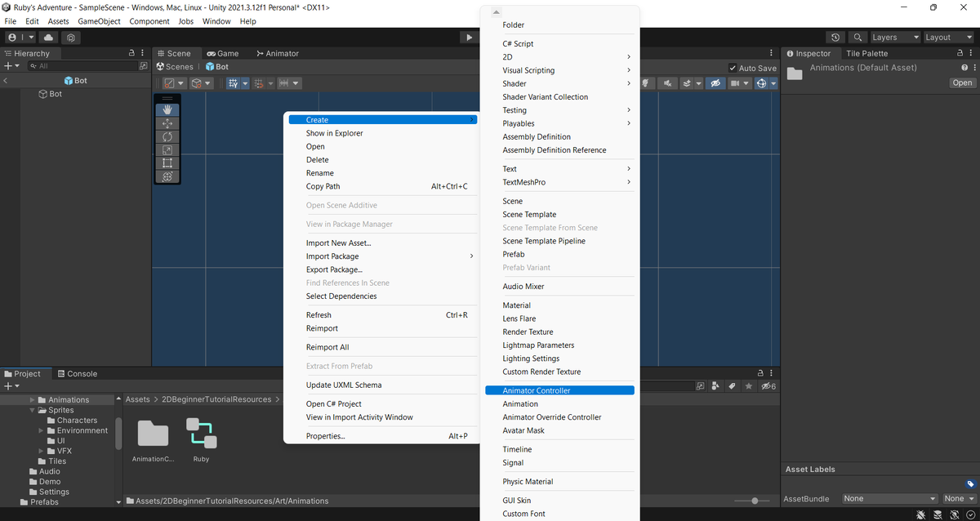Click the 2DBeginnerTutorialResources breadcrumb
The width and height of the screenshot is (980, 521).
[215, 399]
